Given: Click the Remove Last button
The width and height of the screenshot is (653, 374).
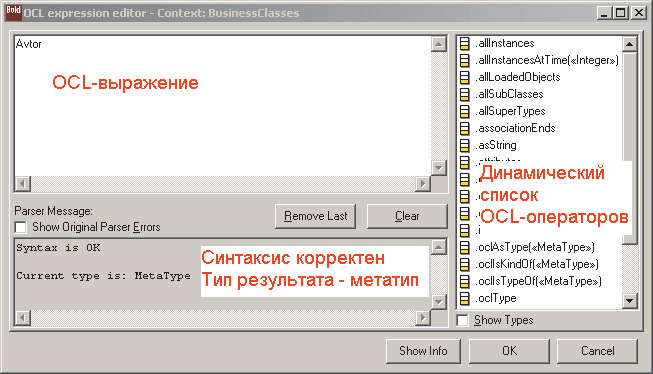Looking at the screenshot, I should (x=315, y=216).
